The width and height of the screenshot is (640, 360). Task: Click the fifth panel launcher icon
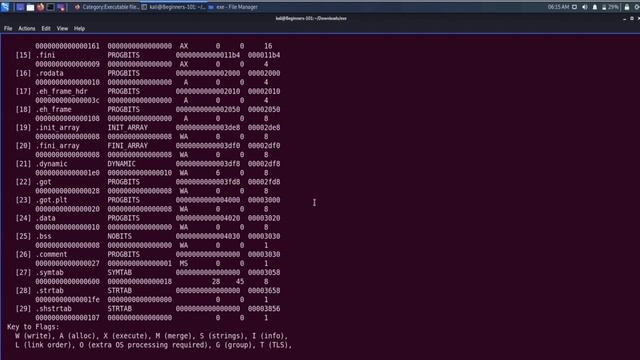pyautogui.click(x=61, y=7)
